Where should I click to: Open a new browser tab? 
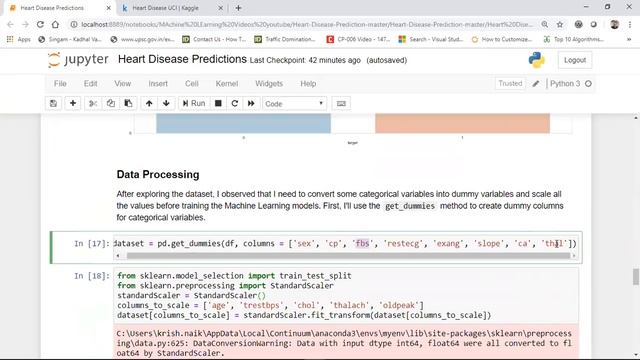(x=238, y=8)
